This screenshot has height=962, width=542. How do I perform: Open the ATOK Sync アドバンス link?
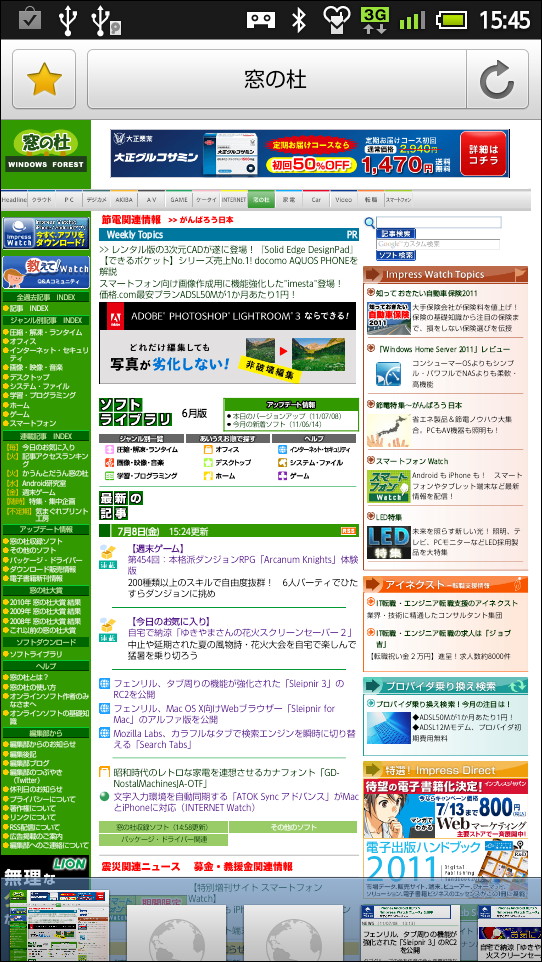(236, 802)
